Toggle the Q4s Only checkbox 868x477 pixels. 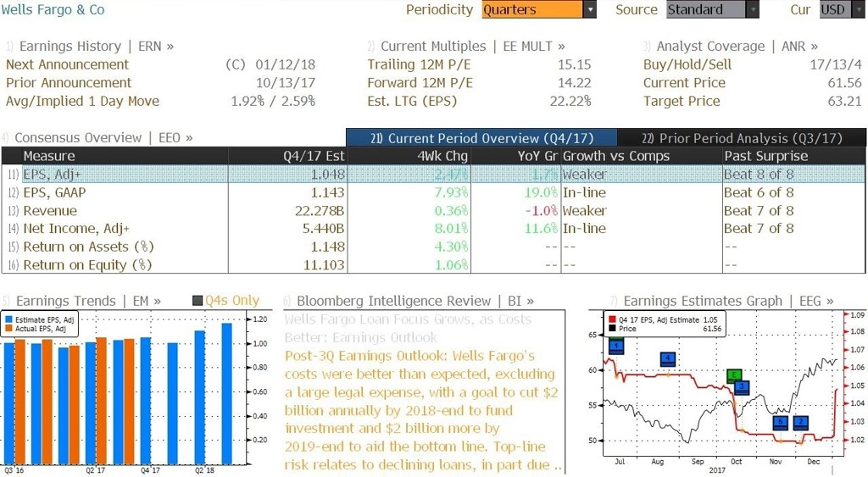click(198, 301)
